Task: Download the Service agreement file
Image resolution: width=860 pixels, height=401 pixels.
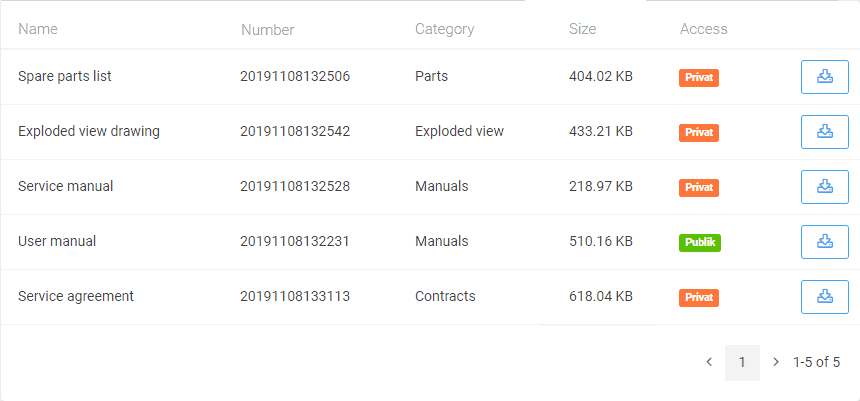Action: point(824,297)
